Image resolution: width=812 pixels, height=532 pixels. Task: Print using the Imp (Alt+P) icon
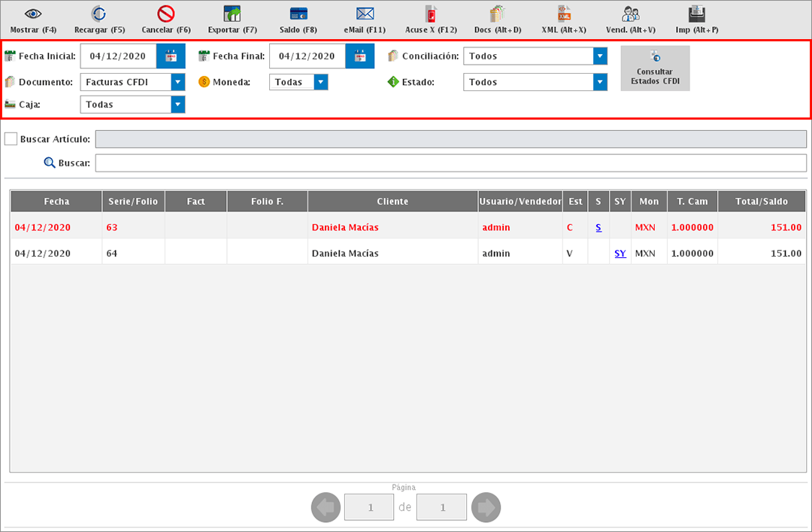(x=697, y=14)
